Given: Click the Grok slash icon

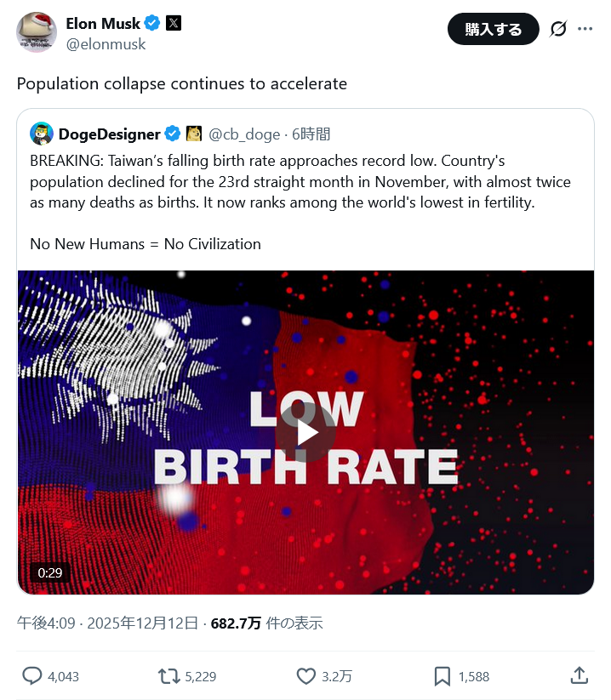Looking at the screenshot, I should 557,29.
